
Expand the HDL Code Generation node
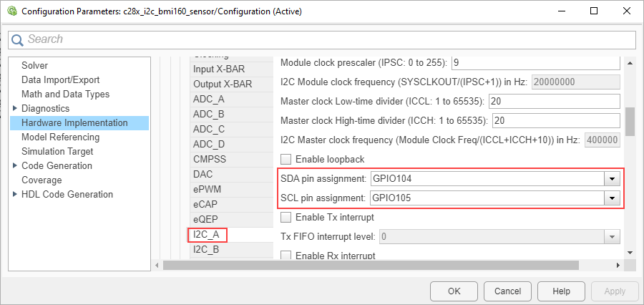click(15, 194)
